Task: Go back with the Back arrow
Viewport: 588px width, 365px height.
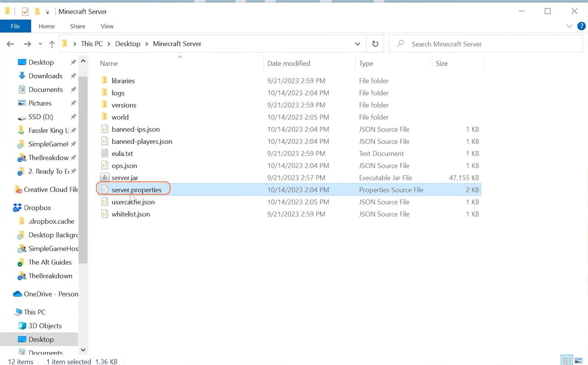Action: point(10,44)
